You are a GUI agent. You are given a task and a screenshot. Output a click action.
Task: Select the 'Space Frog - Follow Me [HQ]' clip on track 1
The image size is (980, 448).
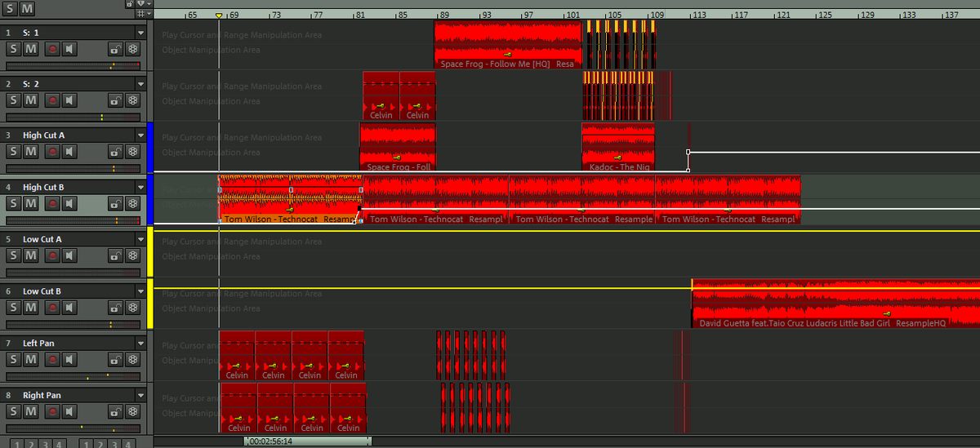pyautogui.click(x=507, y=44)
